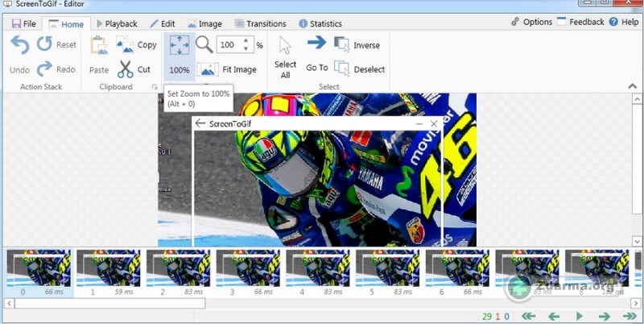Screen dimensions: 644x324
Task: Click the Go To arrow icon
Action: tap(316, 43)
